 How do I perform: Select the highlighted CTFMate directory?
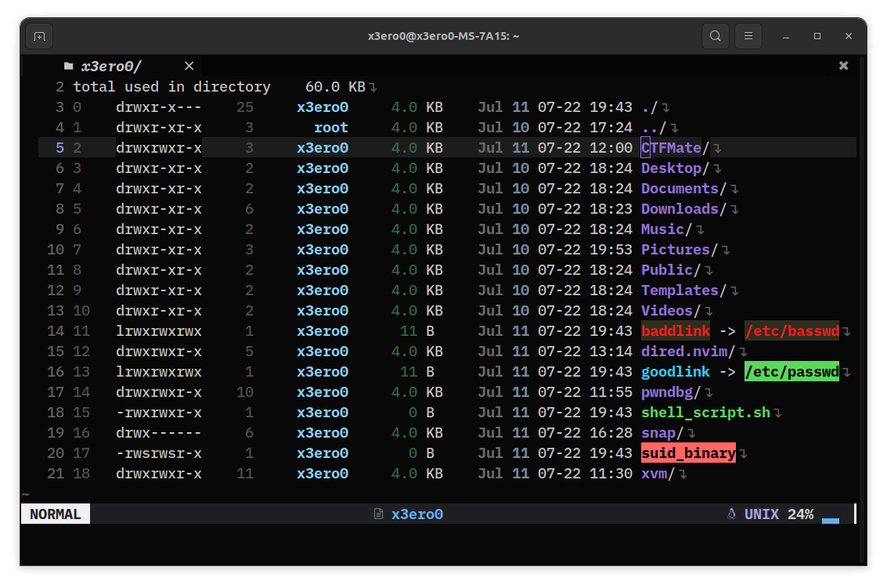click(x=673, y=147)
